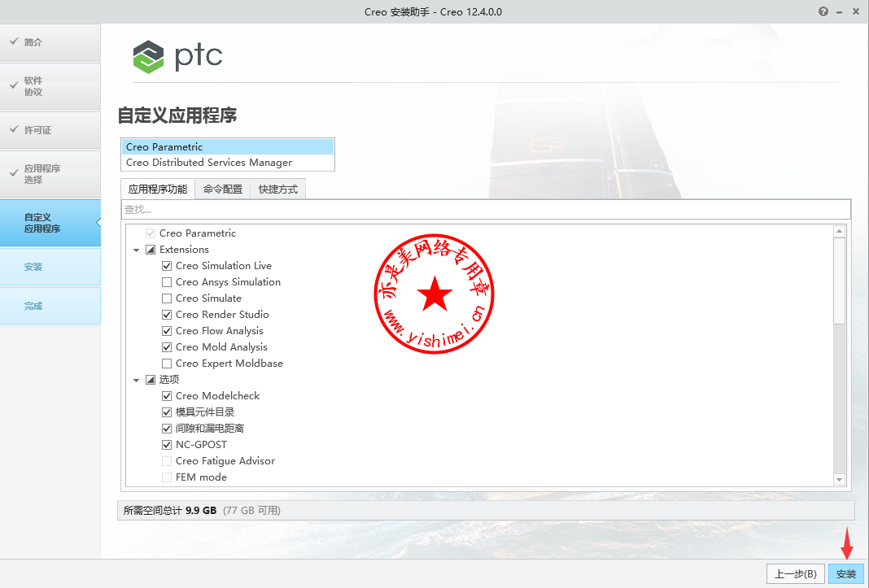The image size is (869, 588).
Task: Click the 间隙和漏电距离 label
Action: 209,429
